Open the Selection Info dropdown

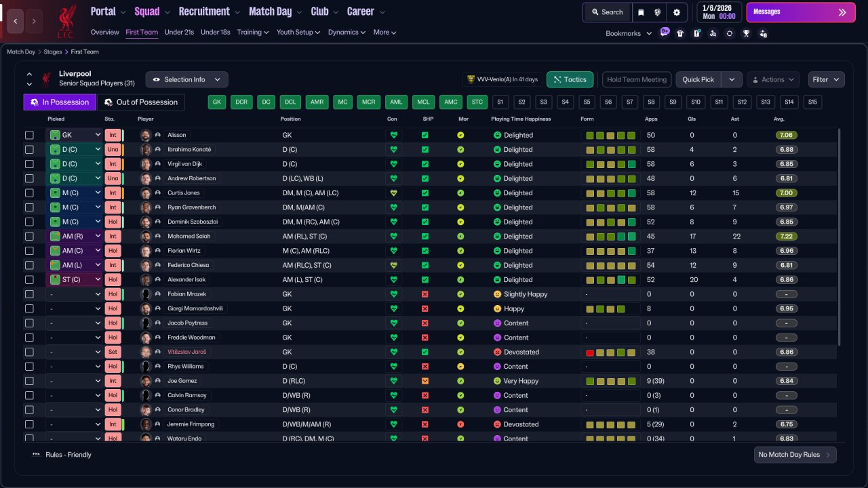[186, 79]
